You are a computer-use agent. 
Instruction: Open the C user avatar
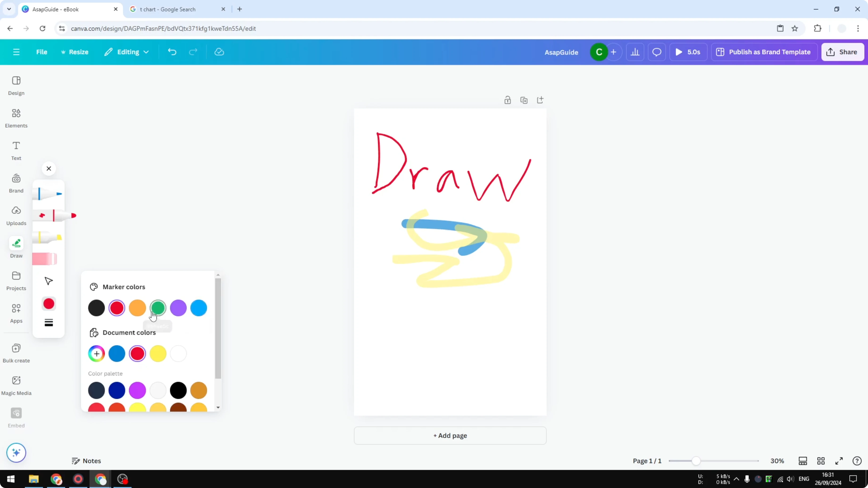tap(599, 52)
